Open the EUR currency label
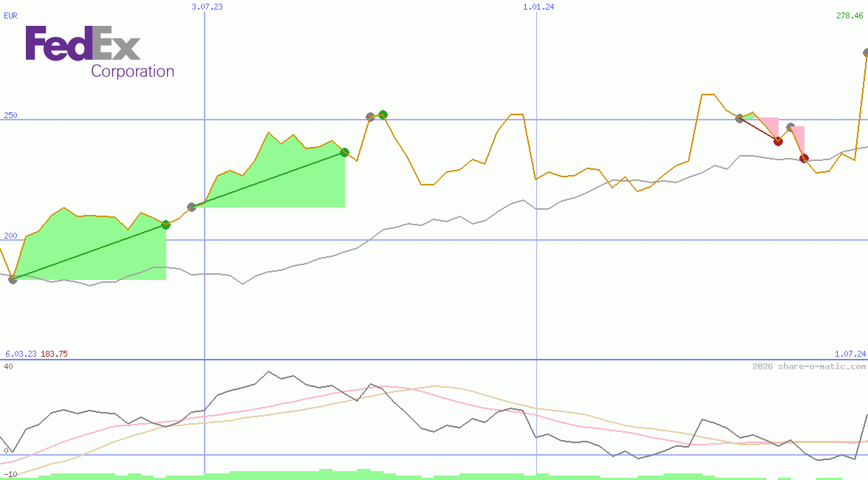 pos(10,16)
